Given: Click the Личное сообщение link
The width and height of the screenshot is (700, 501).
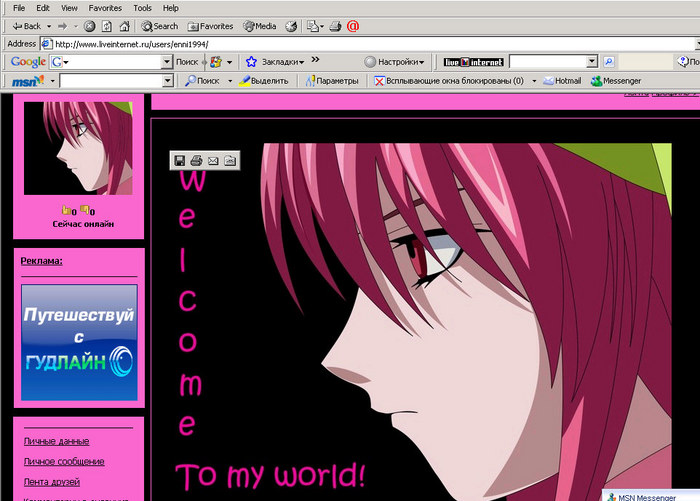Looking at the screenshot, I should 64,462.
